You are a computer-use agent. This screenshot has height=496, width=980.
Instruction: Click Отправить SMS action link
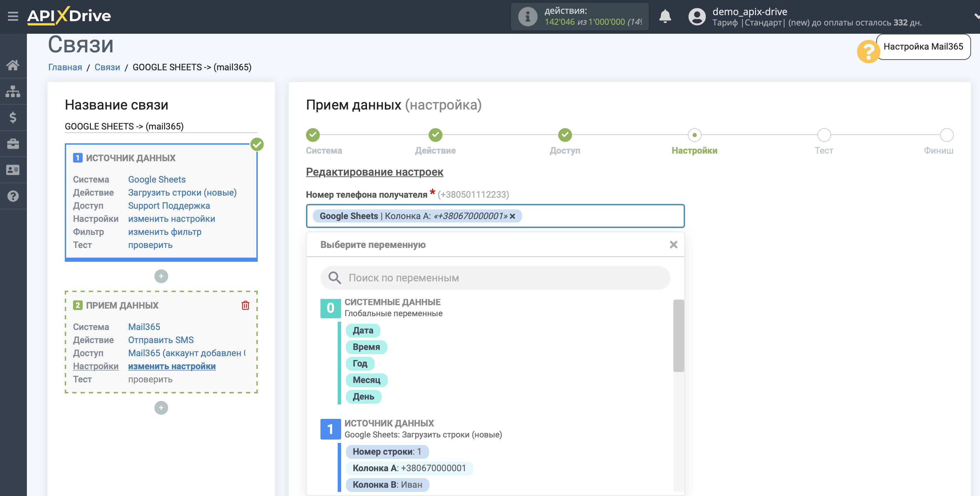click(161, 340)
